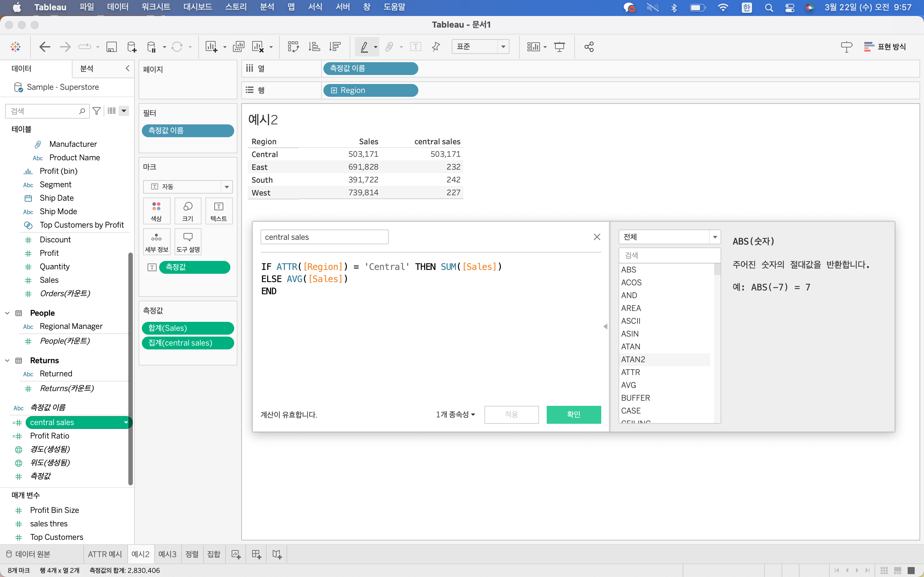Open the Color mark card

156,211
